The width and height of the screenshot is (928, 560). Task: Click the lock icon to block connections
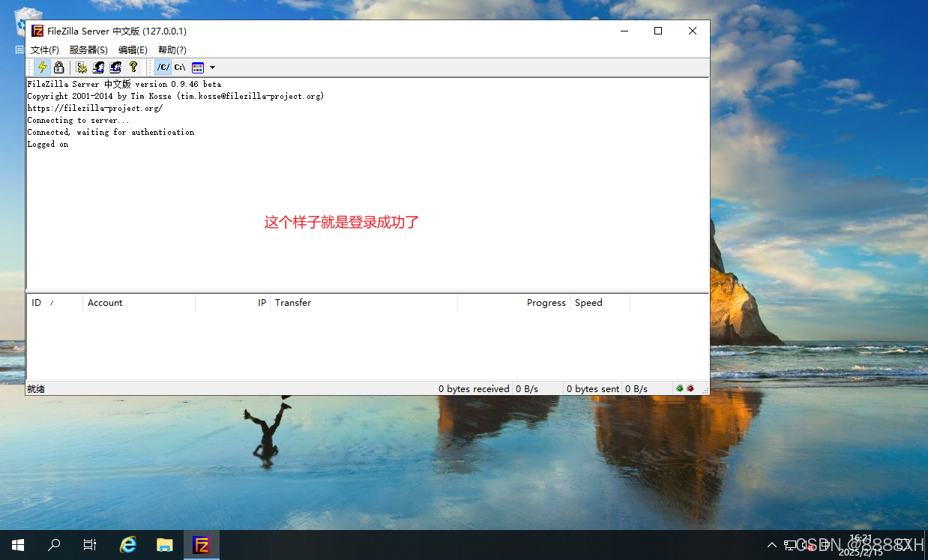pyautogui.click(x=58, y=67)
